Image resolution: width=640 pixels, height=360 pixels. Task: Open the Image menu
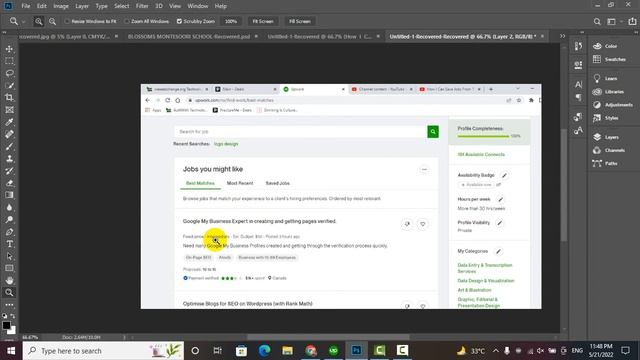pyautogui.click(x=61, y=6)
